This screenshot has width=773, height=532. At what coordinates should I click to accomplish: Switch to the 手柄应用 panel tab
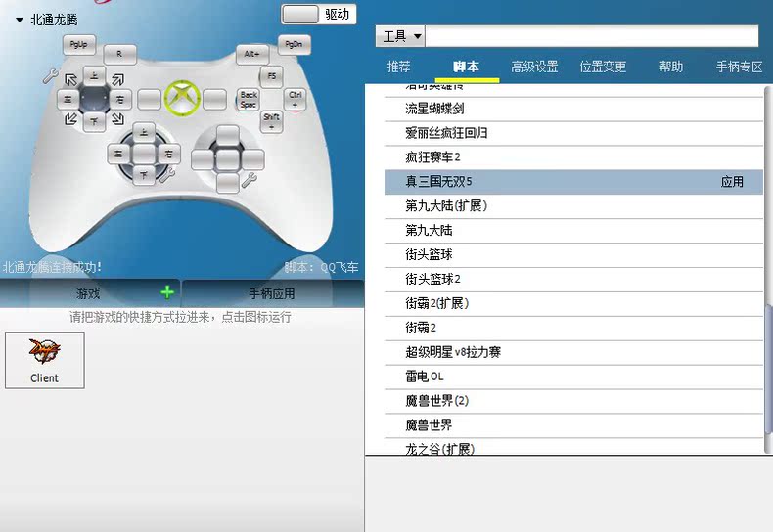(x=272, y=293)
